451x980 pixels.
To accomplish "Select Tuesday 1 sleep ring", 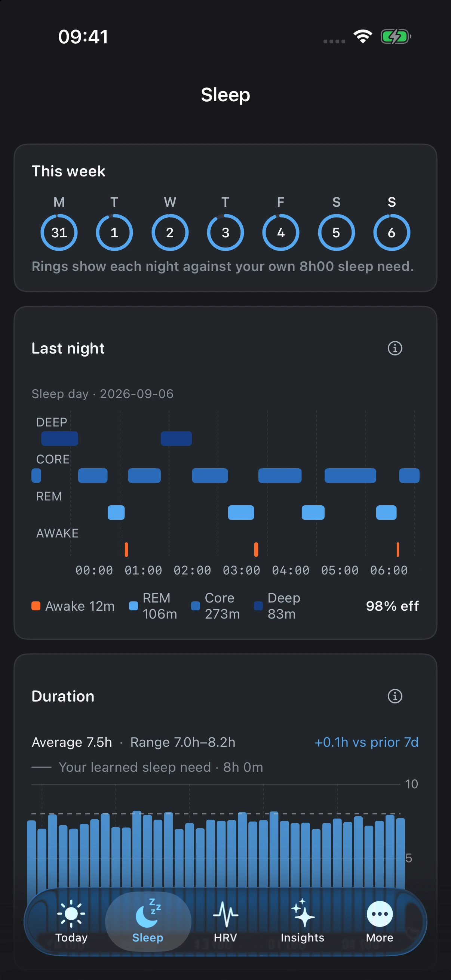I will coord(114,232).
